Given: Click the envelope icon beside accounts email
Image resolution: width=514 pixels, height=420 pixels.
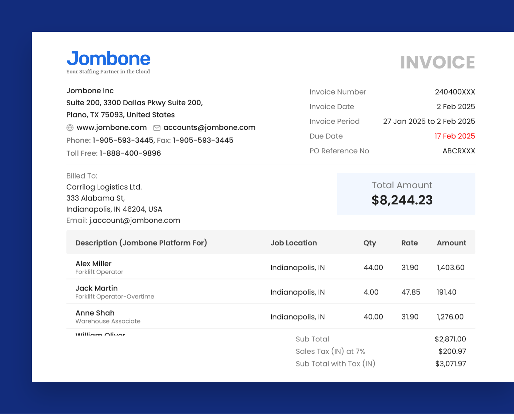Looking at the screenshot, I should (157, 128).
